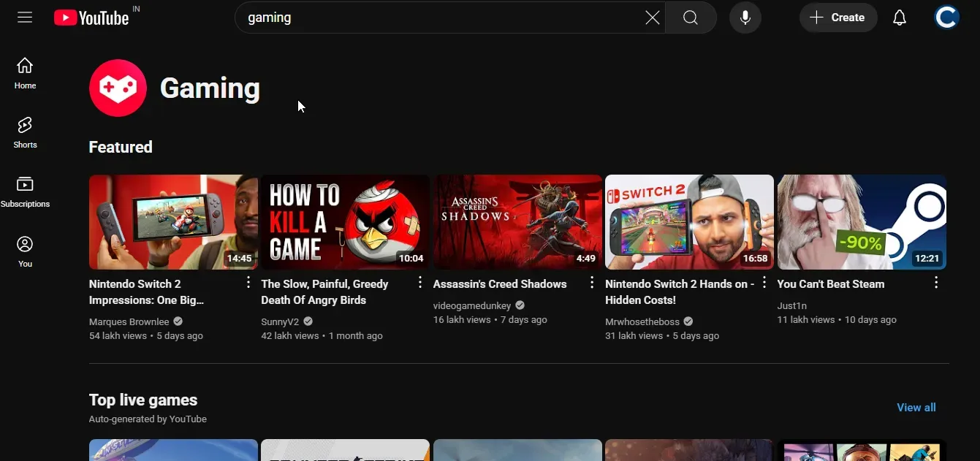Go to Home in sidebar
This screenshot has width=980, height=461.
click(25, 73)
